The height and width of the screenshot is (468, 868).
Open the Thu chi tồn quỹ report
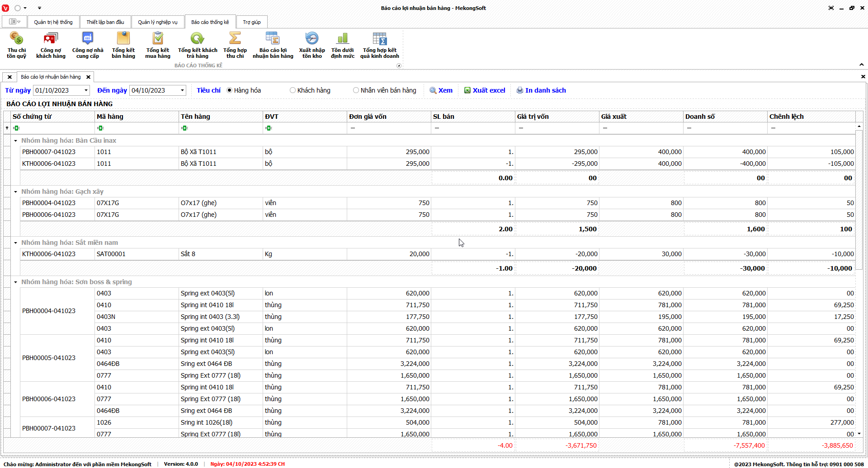[16, 45]
